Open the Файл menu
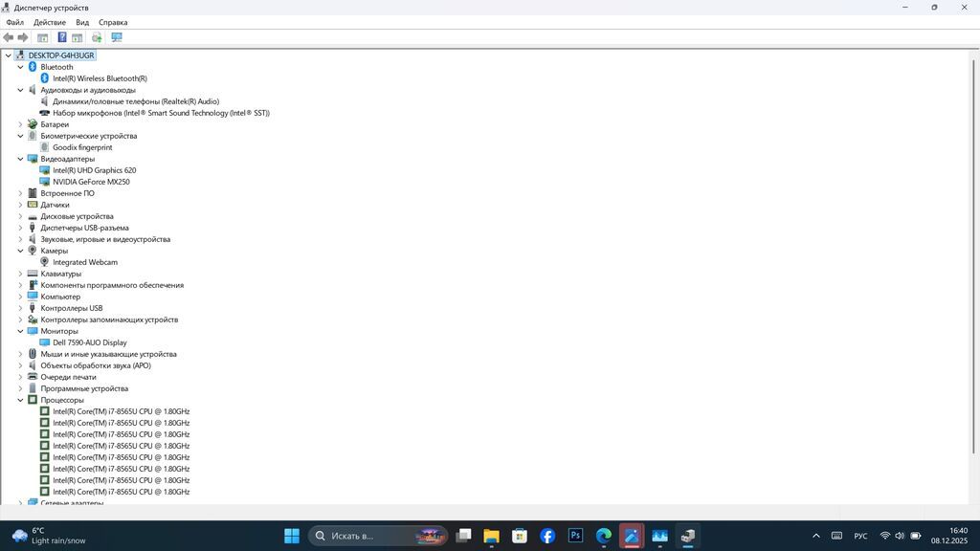 point(15,23)
